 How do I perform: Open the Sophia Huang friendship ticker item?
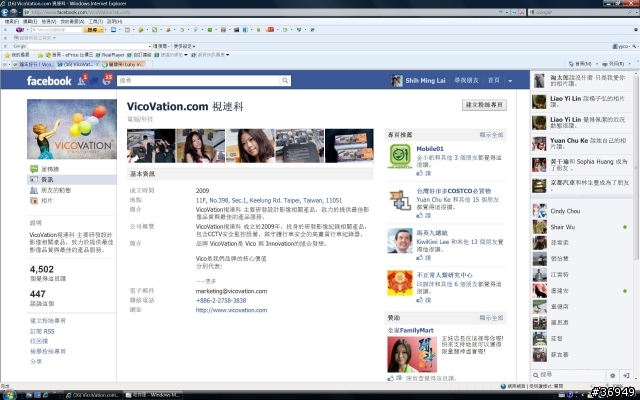point(582,164)
